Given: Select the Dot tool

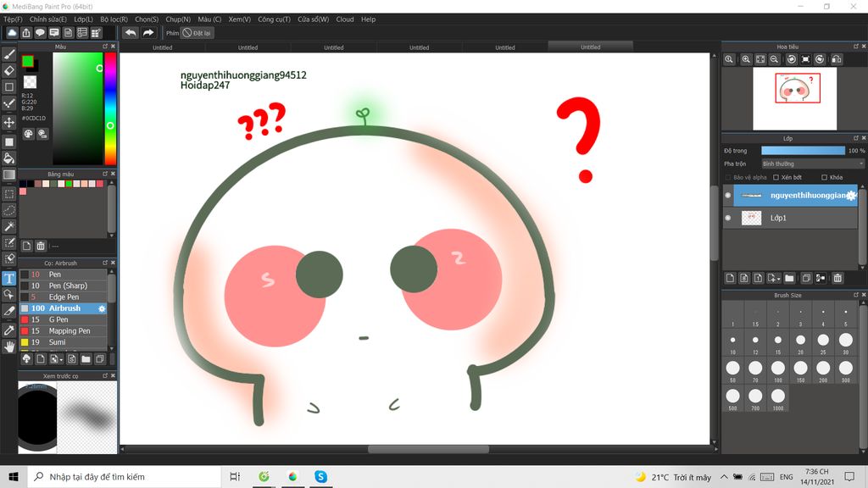Looking at the screenshot, I should pyautogui.click(x=8, y=87).
